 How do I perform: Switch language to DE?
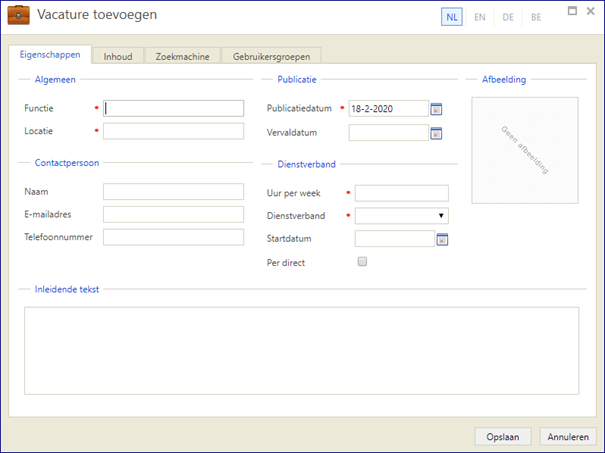click(508, 17)
